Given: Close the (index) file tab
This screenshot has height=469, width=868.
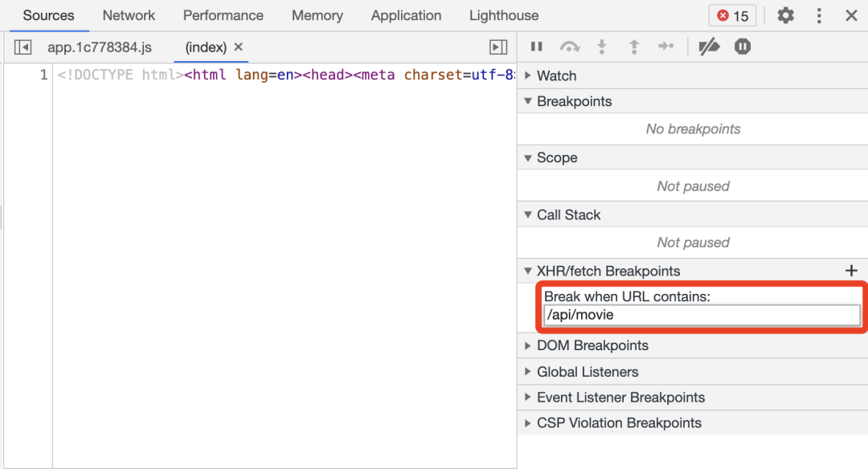Looking at the screenshot, I should (239, 47).
